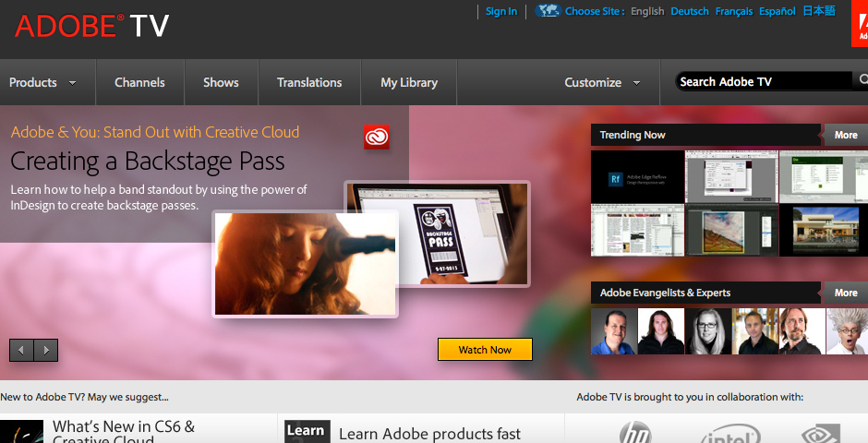The height and width of the screenshot is (443, 868).
Task: Select evangelist portrait with bookshelf background
Action: (x=755, y=331)
